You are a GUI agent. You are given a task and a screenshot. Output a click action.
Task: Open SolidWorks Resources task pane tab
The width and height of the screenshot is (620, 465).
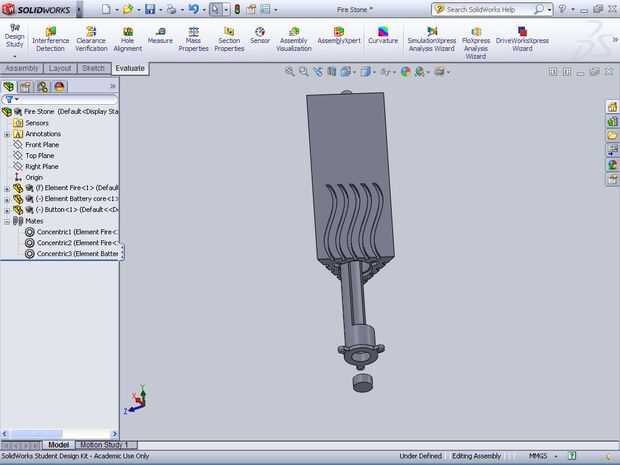pos(612,107)
